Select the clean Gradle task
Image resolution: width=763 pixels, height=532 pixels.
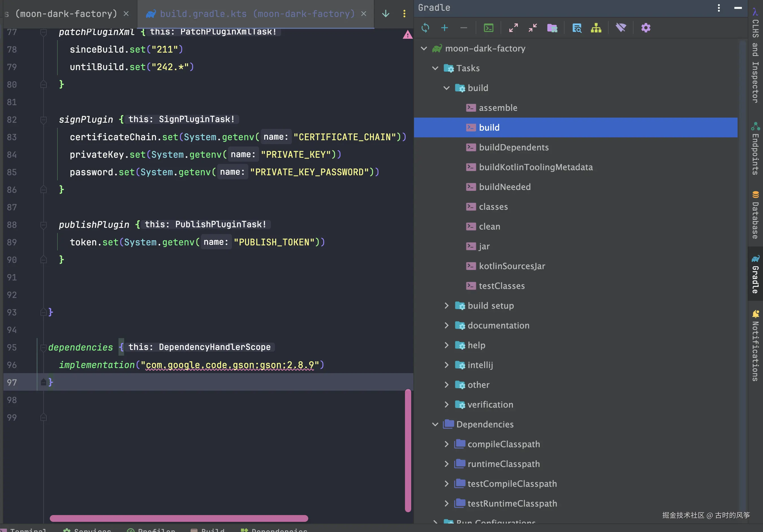pyautogui.click(x=489, y=226)
